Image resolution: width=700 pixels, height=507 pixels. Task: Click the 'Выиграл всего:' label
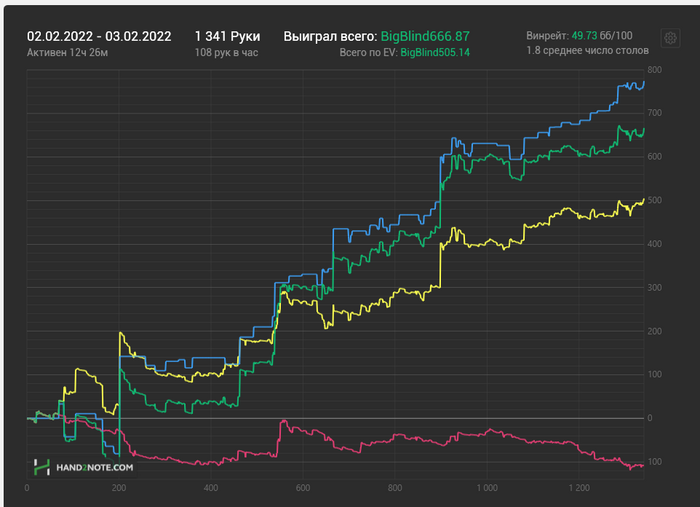tap(330, 36)
